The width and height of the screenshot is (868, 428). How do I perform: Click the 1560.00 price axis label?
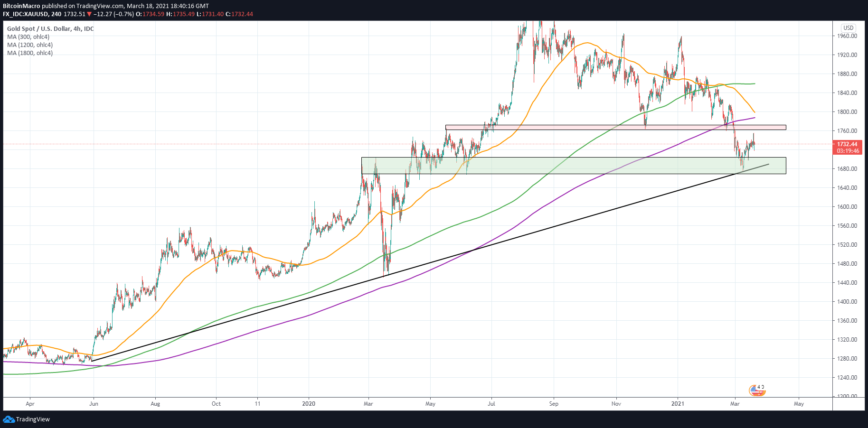pyautogui.click(x=847, y=226)
